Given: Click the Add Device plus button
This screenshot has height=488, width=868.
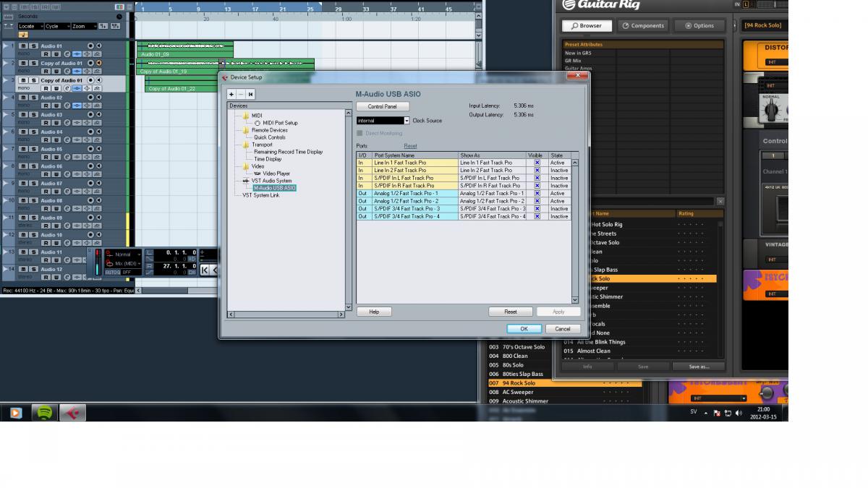Looking at the screenshot, I should [x=231, y=94].
